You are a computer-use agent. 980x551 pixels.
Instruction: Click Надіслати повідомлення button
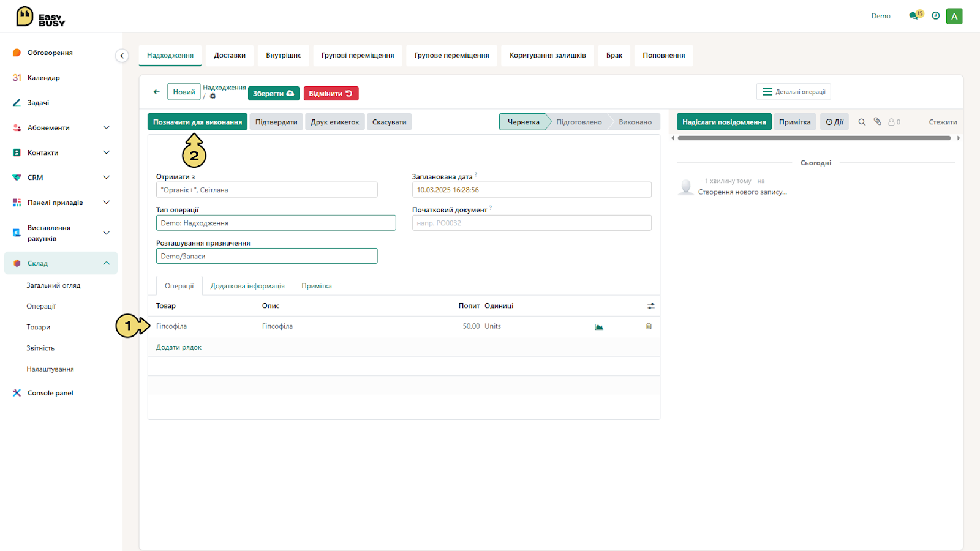point(724,122)
